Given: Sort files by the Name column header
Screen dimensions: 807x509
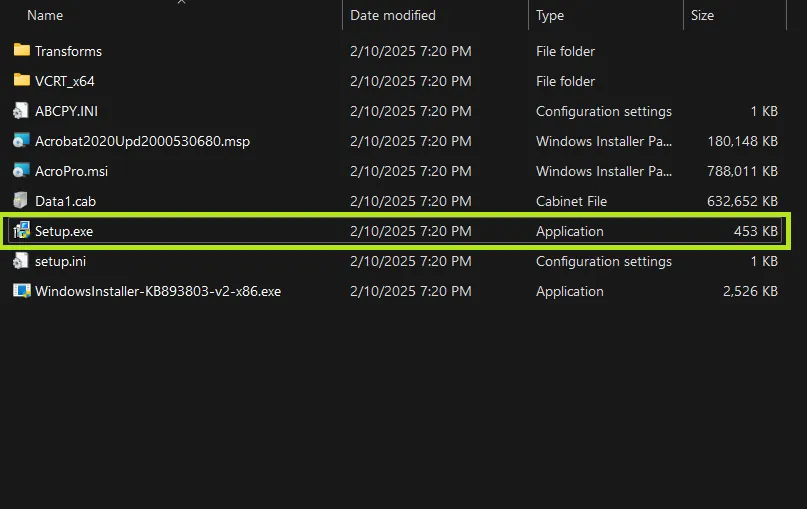Looking at the screenshot, I should click(x=45, y=15).
